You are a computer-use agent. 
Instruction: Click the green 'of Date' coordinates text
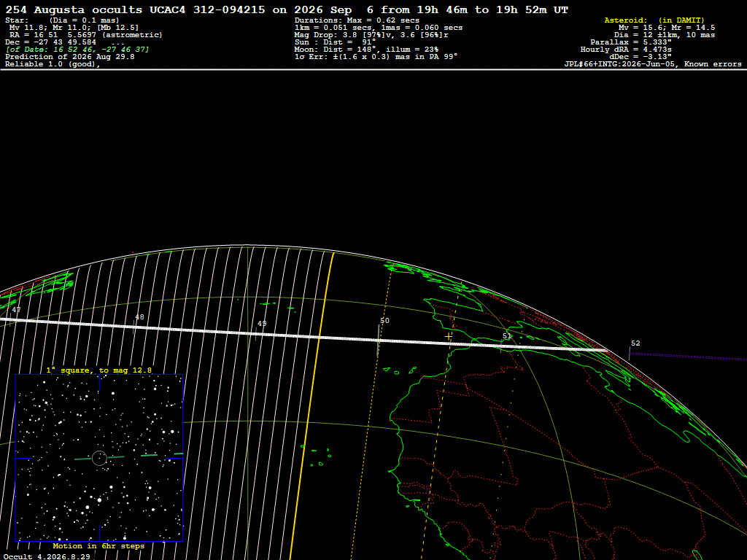click(77, 50)
